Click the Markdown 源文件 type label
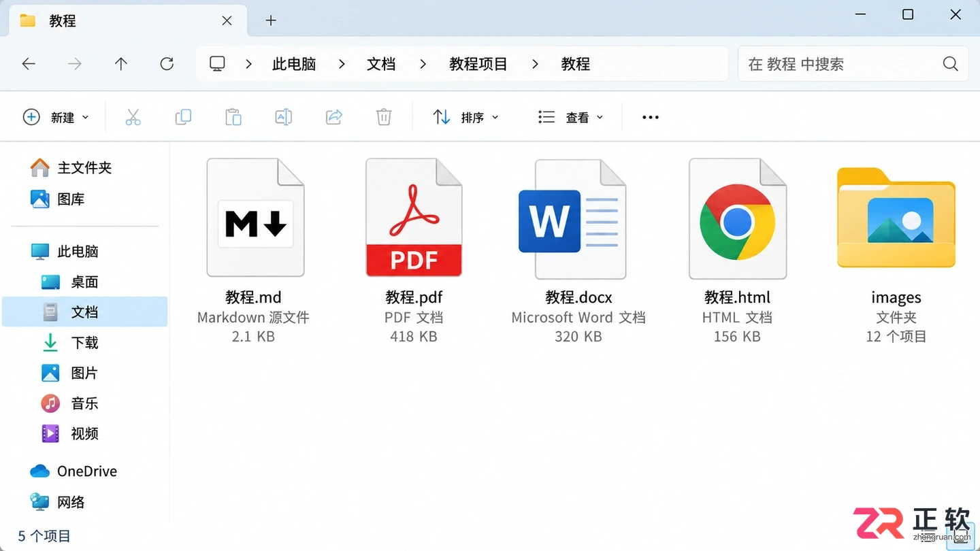Screen dimensions: 980x551 click(x=253, y=318)
